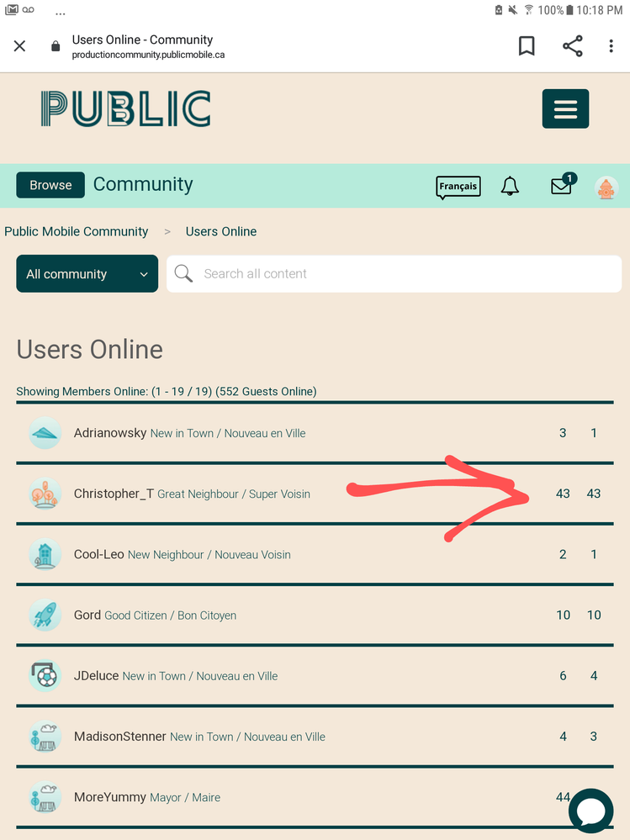Click the Browse button

(x=50, y=185)
